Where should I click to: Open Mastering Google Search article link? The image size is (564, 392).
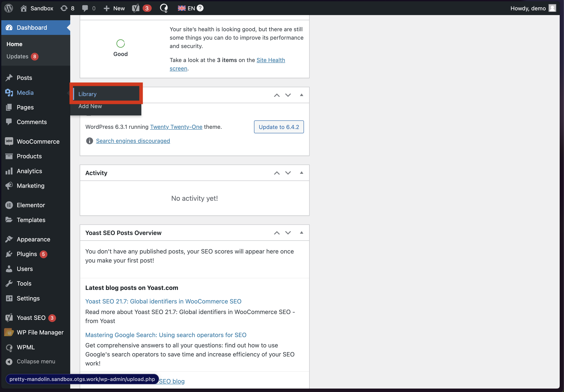point(166,335)
